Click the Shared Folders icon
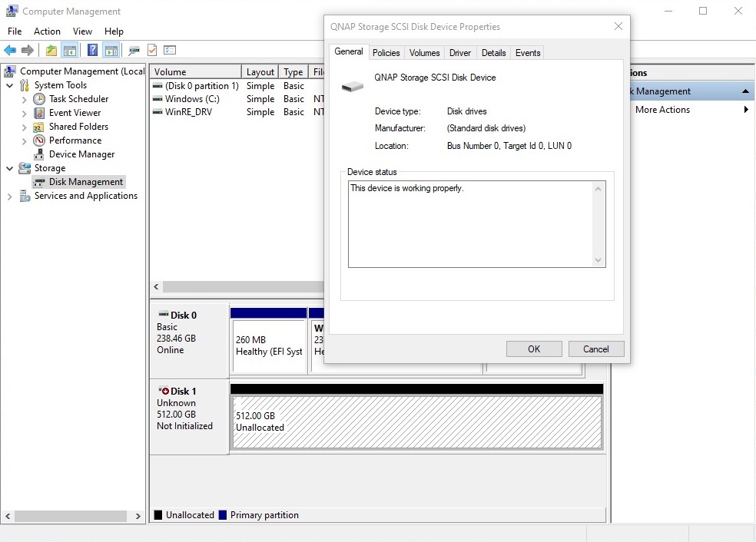Viewport: 756px width, 542px height. pyautogui.click(x=39, y=127)
